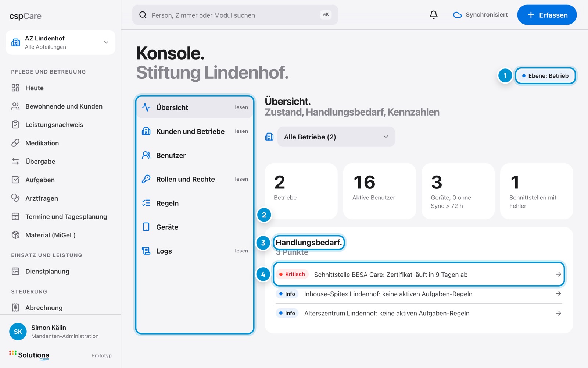Open Abrechnung in the sidebar
The image size is (588, 368).
(x=60, y=307)
